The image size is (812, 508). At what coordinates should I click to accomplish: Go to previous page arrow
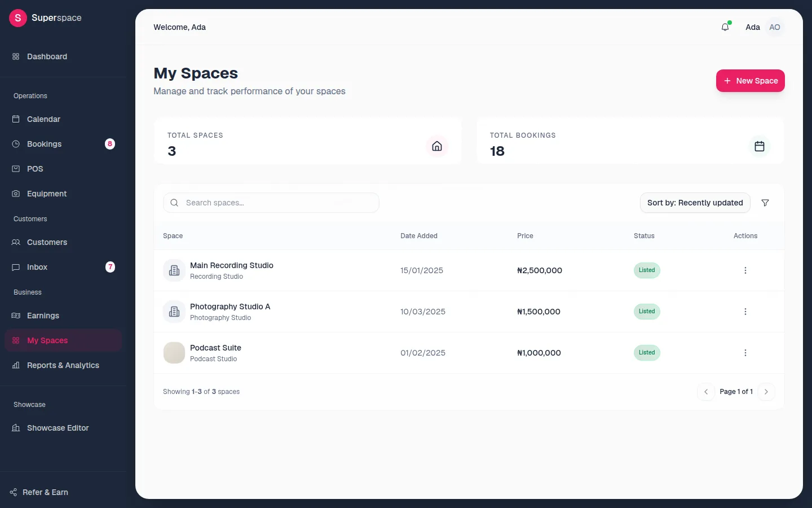tap(706, 392)
